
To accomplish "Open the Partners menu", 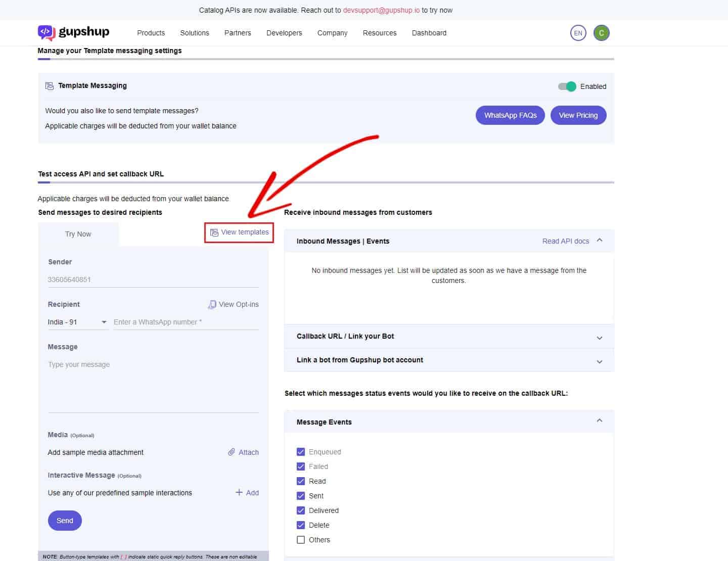I will coord(238,33).
